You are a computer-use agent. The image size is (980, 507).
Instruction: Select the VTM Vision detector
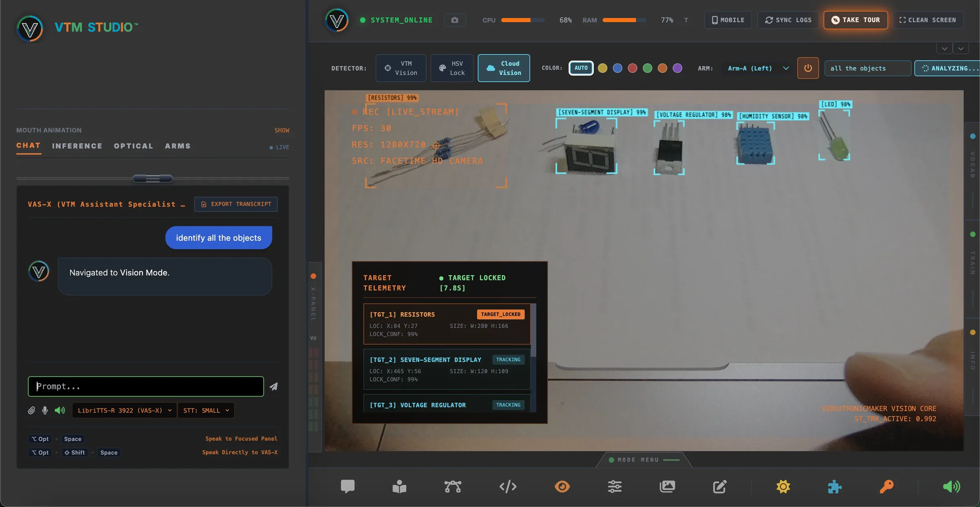point(401,68)
